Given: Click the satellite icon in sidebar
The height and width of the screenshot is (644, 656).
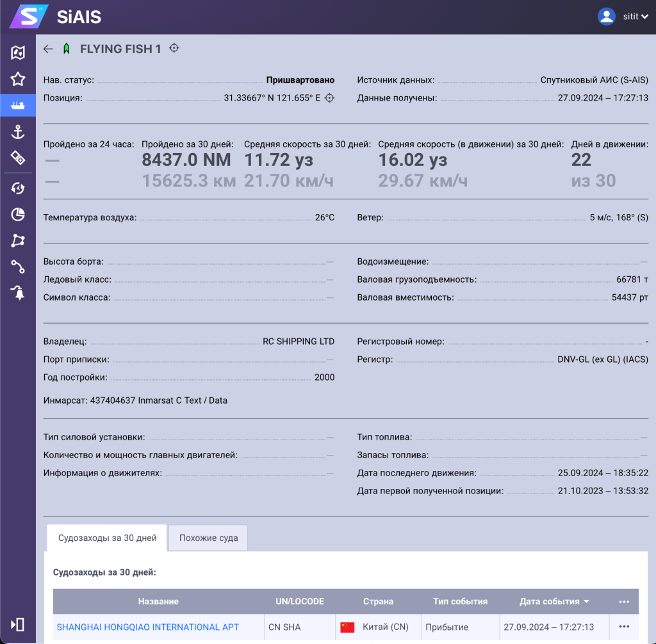Looking at the screenshot, I should coord(18,158).
